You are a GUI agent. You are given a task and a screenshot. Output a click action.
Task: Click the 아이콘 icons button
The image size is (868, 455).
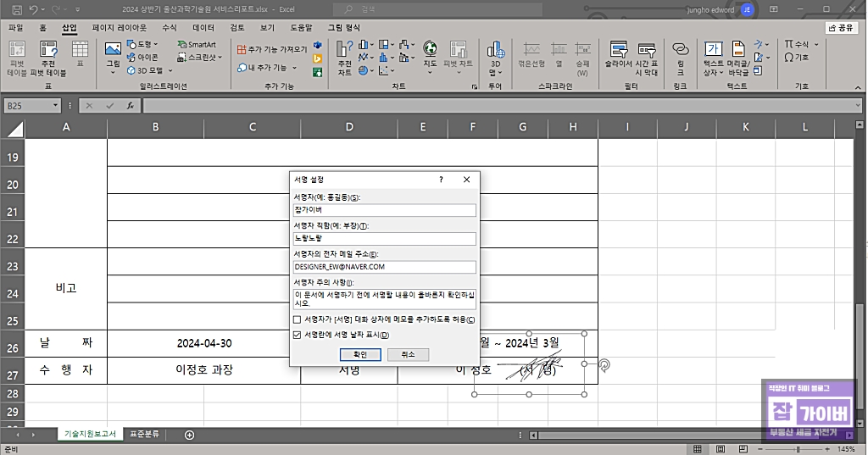(142, 57)
